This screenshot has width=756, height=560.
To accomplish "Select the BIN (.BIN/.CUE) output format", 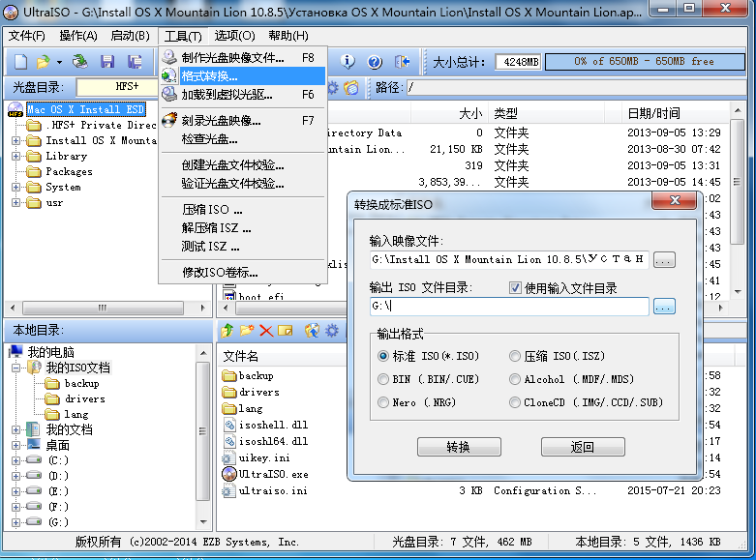I will 383,379.
